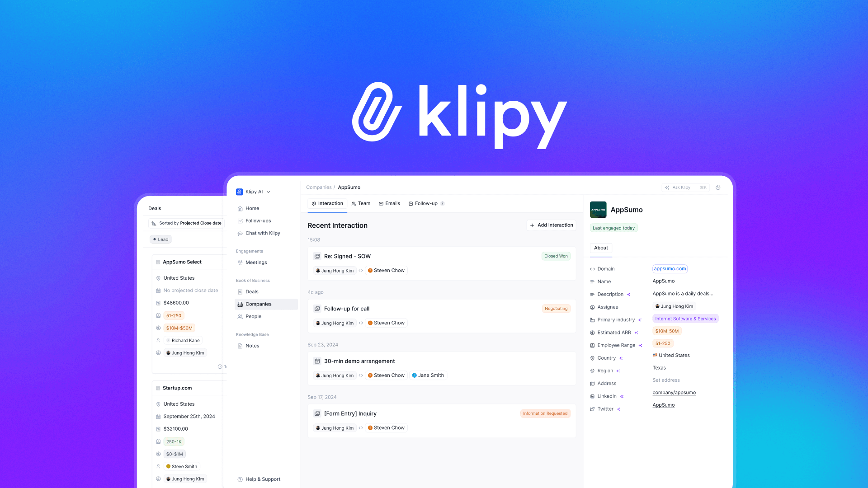
Task: Switch to the Emails tab
Action: (391, 203)
